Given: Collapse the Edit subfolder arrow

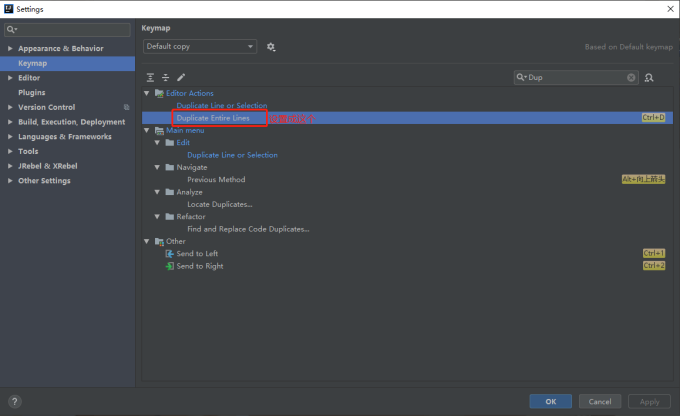Looking at the screenshot, I should [x=157, y=143].
